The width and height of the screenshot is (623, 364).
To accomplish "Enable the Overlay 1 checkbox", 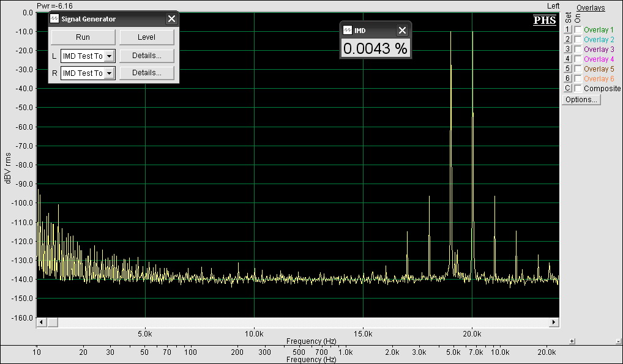I will click(x=578, y=30).
